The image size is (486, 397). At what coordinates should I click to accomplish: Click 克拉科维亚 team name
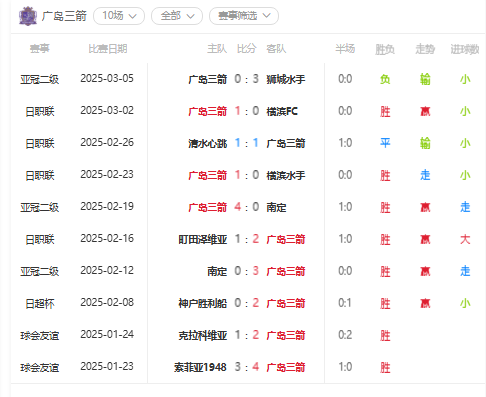tap(203, 335)
